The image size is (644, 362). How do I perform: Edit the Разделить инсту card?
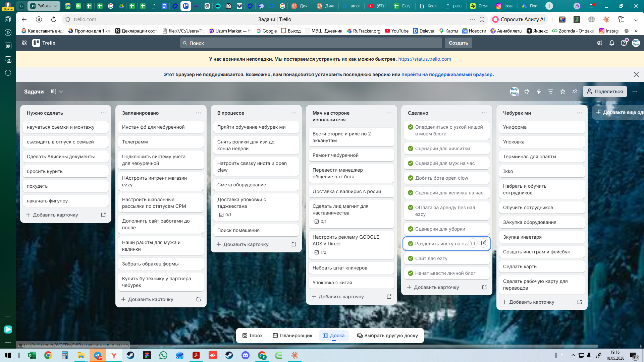tap(484, 243)
